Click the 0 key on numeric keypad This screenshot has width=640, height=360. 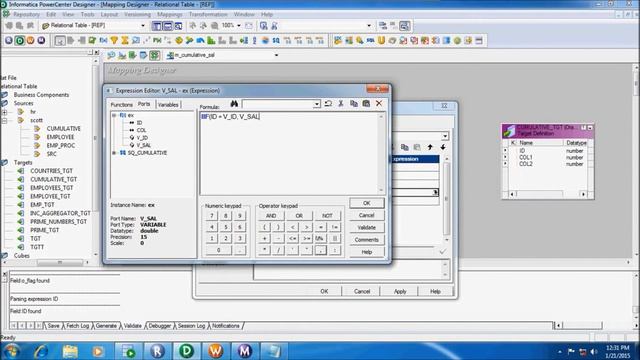pos(219,250)
